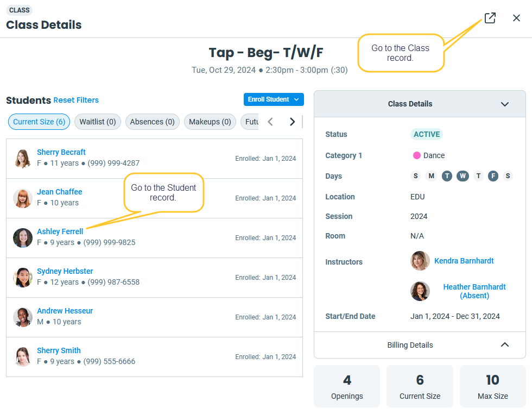Click Kendra Barnhardt's instructor photo
The image size is (532, 414).
420,261
